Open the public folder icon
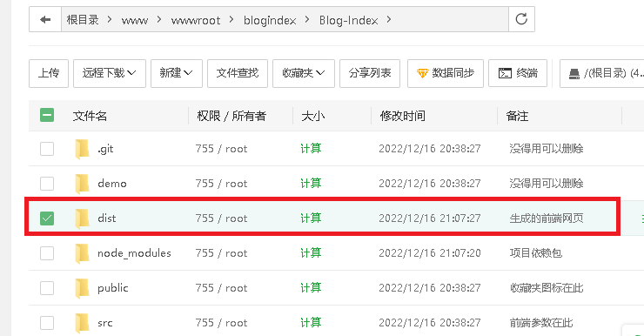 tap(82, 288)
